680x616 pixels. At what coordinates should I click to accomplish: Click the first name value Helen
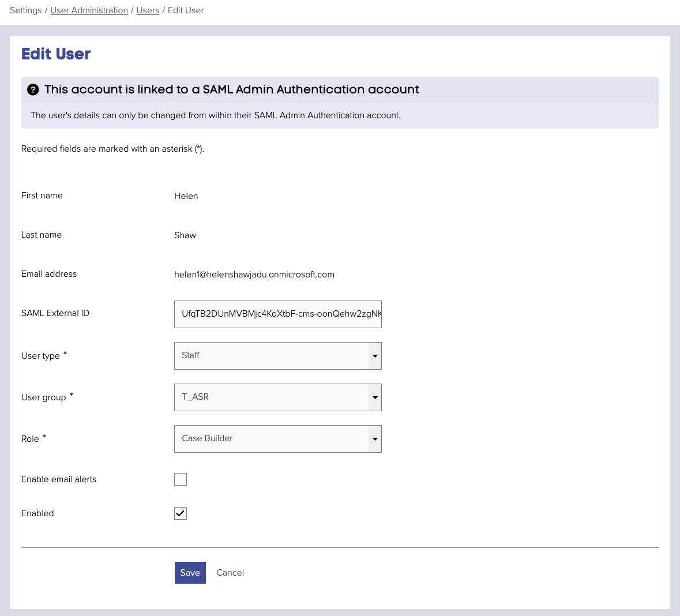coord(186,196)
